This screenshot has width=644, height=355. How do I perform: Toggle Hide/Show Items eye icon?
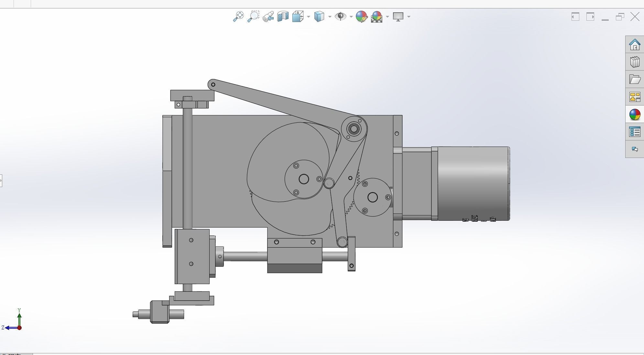[340, 16]
